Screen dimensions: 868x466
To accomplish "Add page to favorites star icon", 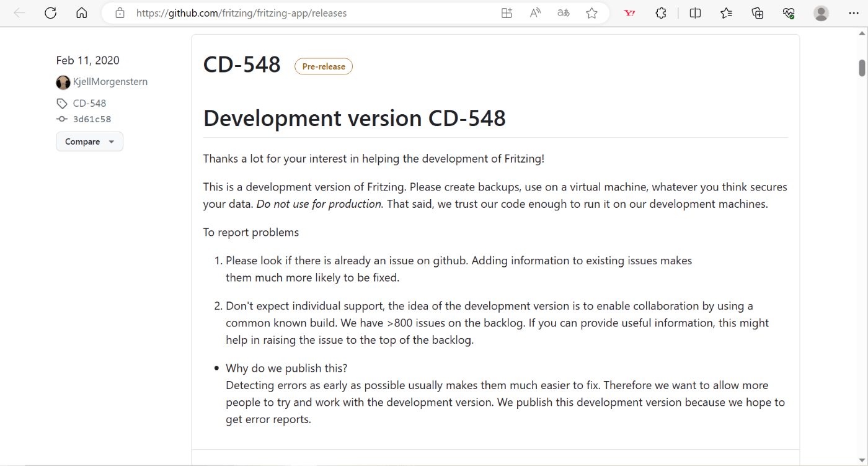I will [592, 13].
